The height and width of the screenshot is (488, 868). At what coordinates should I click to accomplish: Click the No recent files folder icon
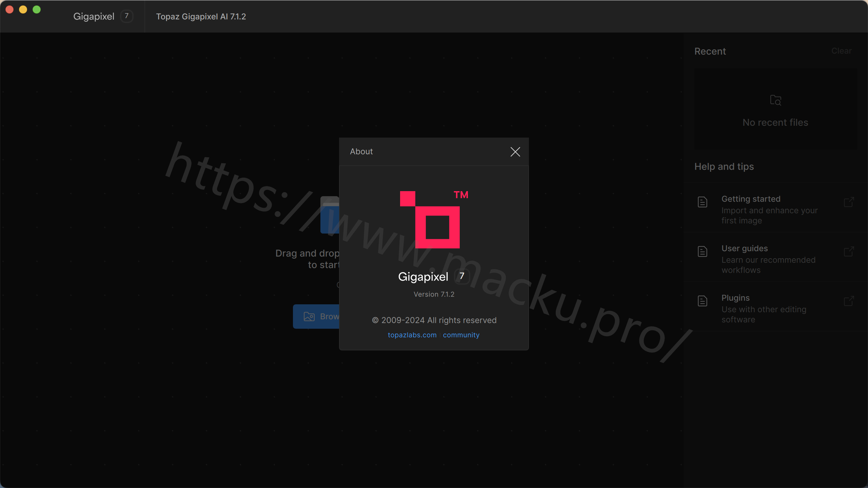coord(775,100)
